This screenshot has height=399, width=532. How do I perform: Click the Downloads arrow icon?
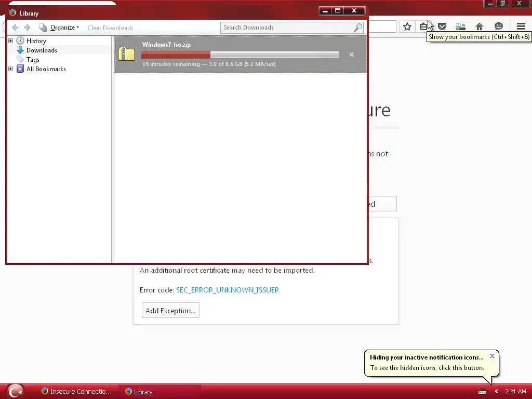tap(20, 50)
